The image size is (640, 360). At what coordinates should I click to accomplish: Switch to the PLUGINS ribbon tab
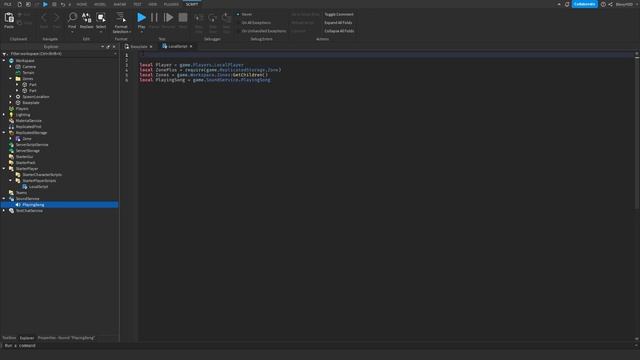171,4
